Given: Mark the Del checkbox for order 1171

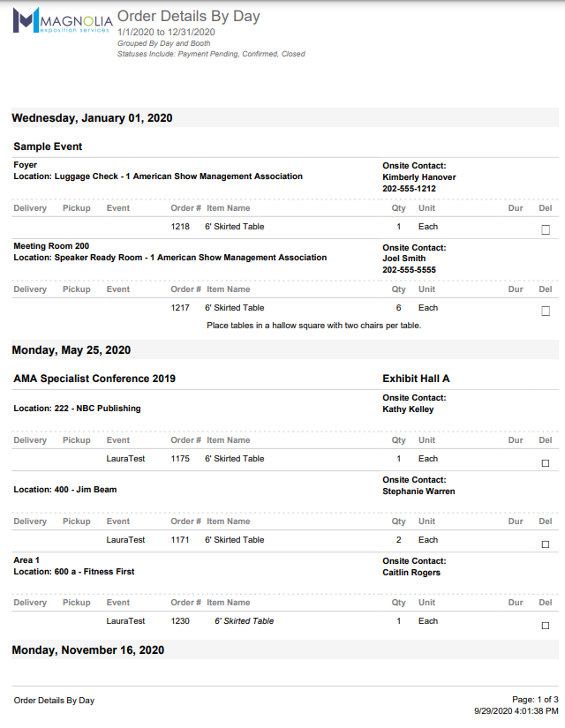Looking at the screenshot, I should [546, 544].
